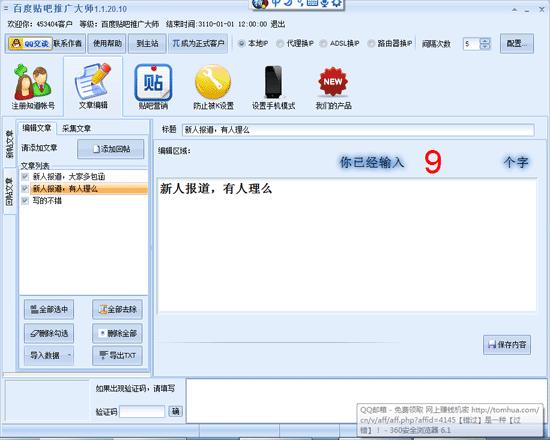The image size is (550, 440).
Task: Click the 360 browser notification popup
Action: pos(450,420)
